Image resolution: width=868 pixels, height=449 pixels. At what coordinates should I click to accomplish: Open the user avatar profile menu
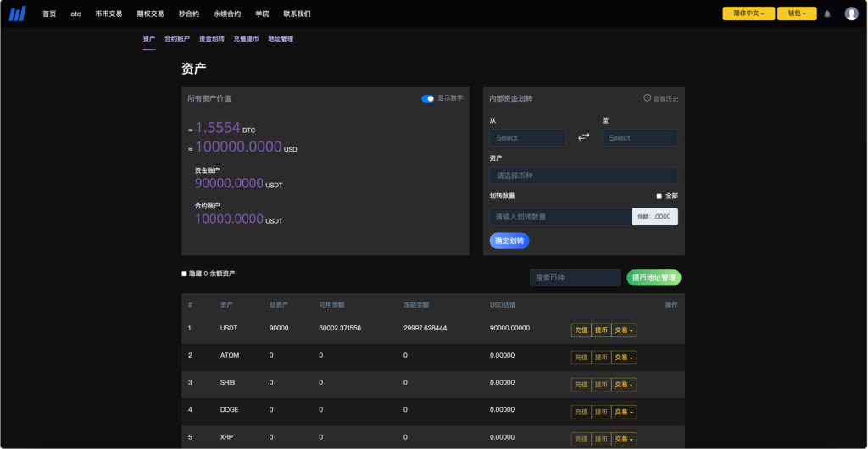pos(851,14)
